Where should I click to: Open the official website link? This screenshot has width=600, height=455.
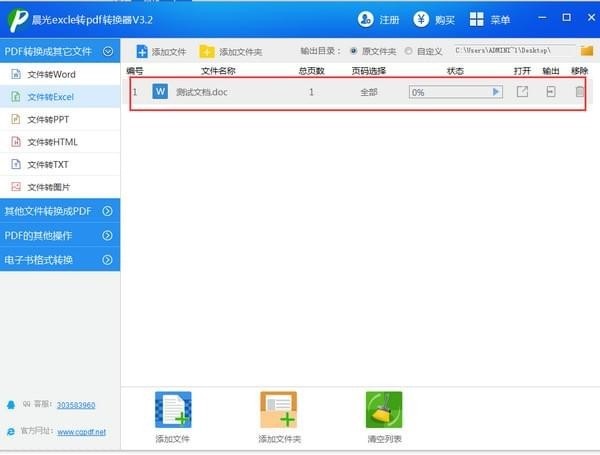[x=82, y=432]
